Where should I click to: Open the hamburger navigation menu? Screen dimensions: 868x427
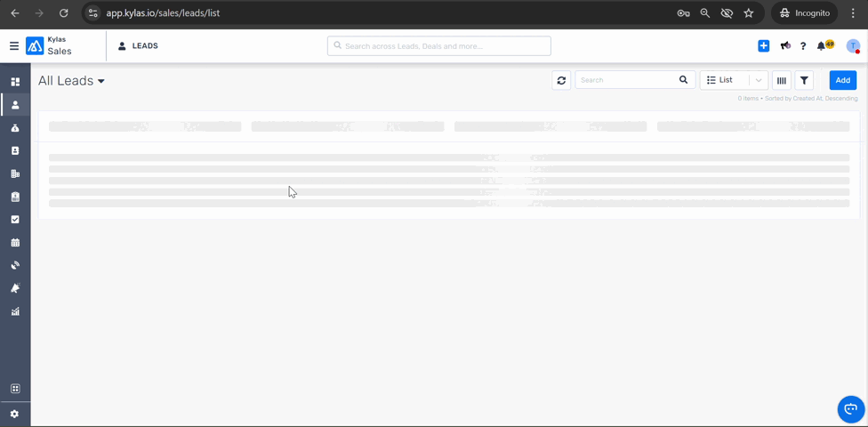(x=14, y=46)
